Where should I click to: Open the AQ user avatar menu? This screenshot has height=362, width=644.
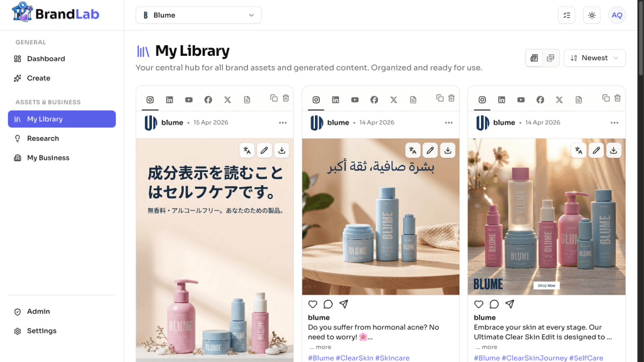click(617, 15)
